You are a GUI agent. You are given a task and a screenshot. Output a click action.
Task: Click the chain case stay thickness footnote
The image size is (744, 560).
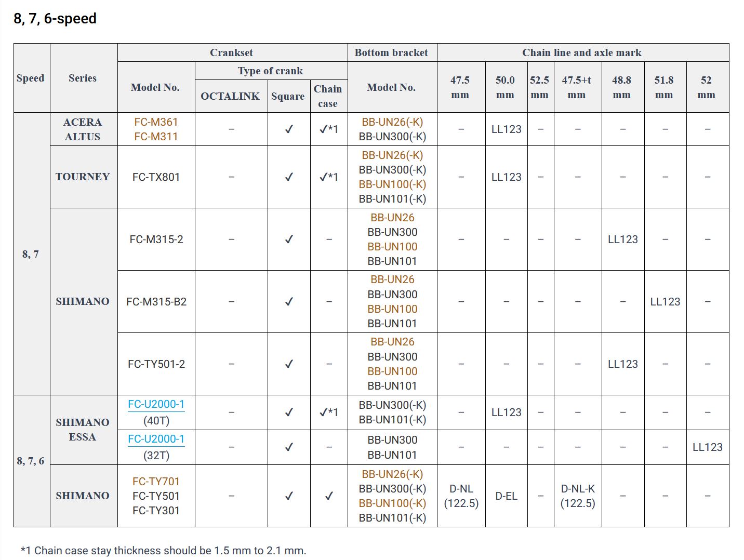tap(163, 551)
